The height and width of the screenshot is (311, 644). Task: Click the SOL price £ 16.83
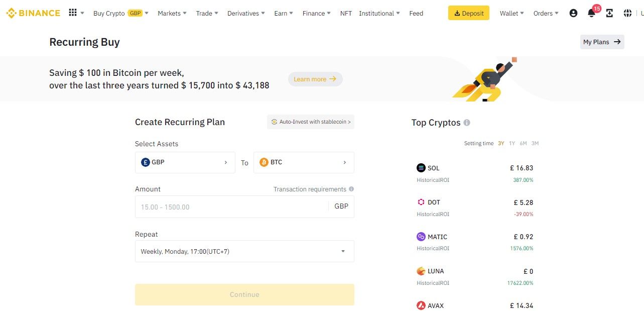coord(522,168)
